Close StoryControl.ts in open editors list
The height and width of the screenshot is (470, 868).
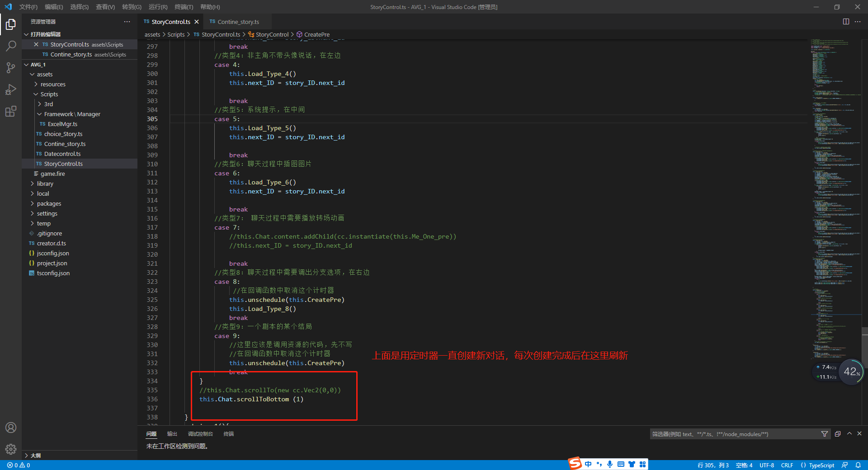coord(36,44)
